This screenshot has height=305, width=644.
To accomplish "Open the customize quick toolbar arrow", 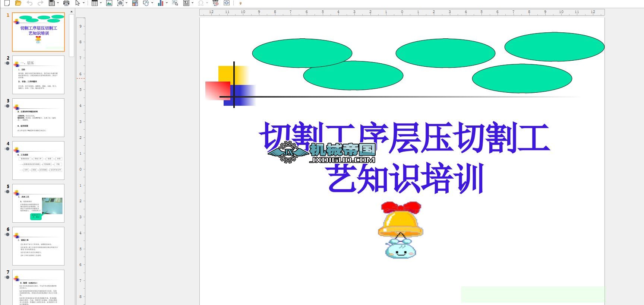I will click(240, 3).
